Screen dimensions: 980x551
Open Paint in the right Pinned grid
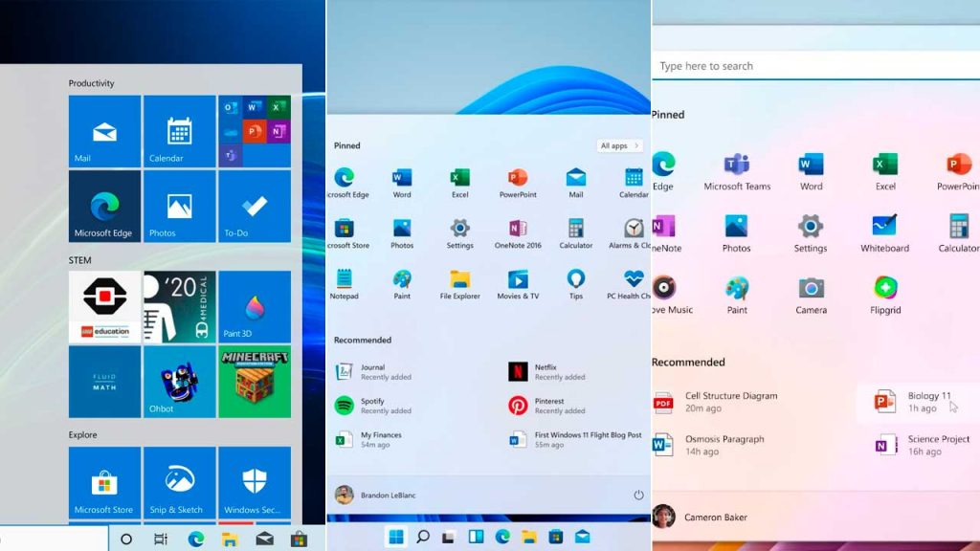[737, 295]
